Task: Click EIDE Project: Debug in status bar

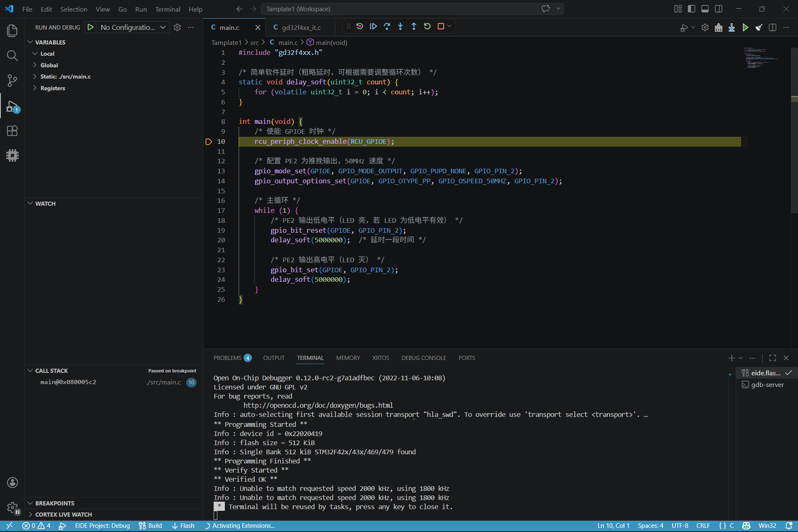Action: (102, 526)
